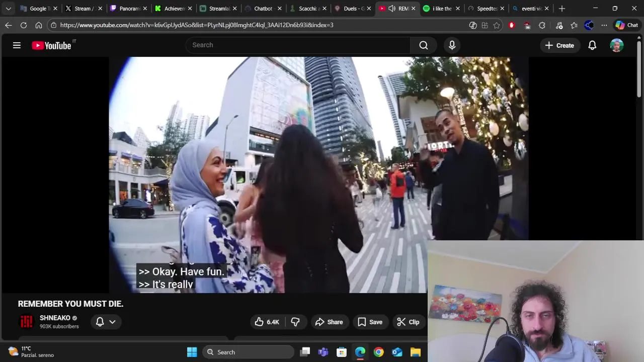Screen dimensions: 644x362
Task: Click the magnifier search button on YouTube
Action: [424, 45]
